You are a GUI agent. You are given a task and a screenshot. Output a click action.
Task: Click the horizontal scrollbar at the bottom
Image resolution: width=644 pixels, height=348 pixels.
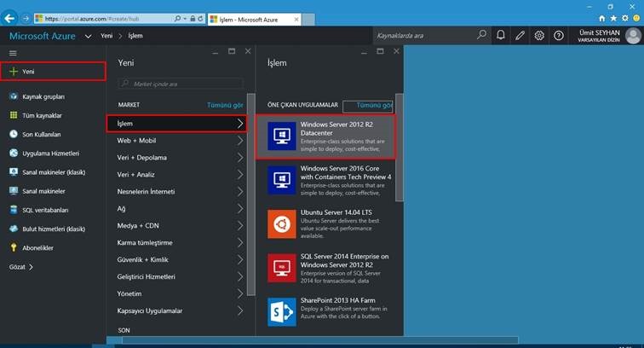pyautogui.click(x=320, y=340)
